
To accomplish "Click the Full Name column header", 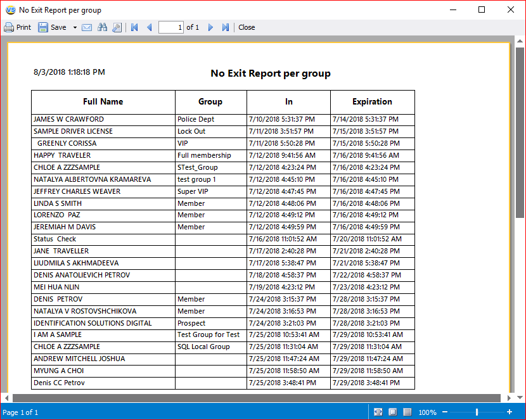I will [103, 102].
